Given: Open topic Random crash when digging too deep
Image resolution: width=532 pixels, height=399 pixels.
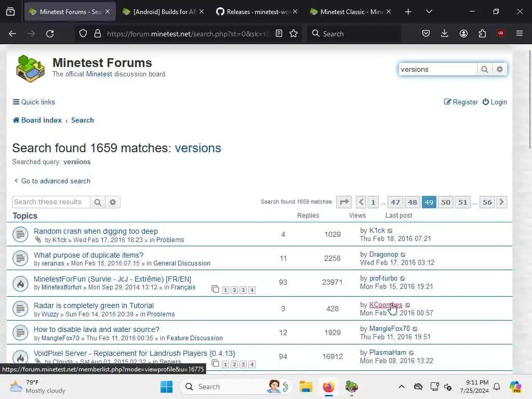Looking at the screenshot, I should click(x=96, y=231).
